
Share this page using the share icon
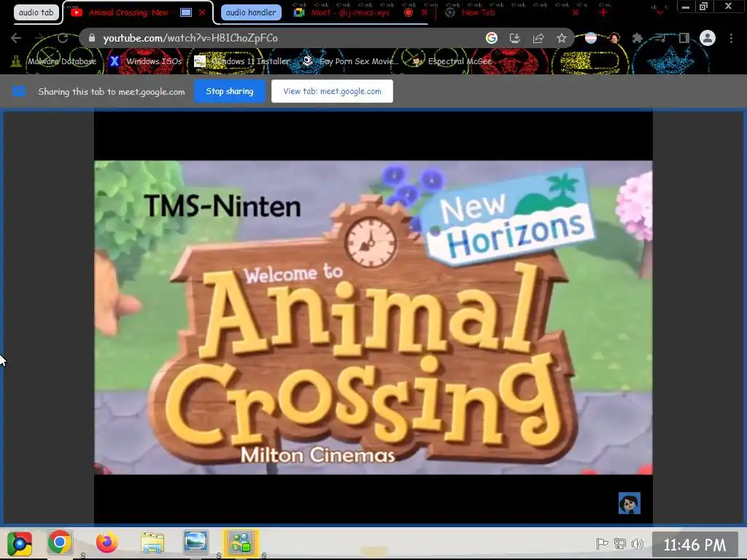pos(538,38)
